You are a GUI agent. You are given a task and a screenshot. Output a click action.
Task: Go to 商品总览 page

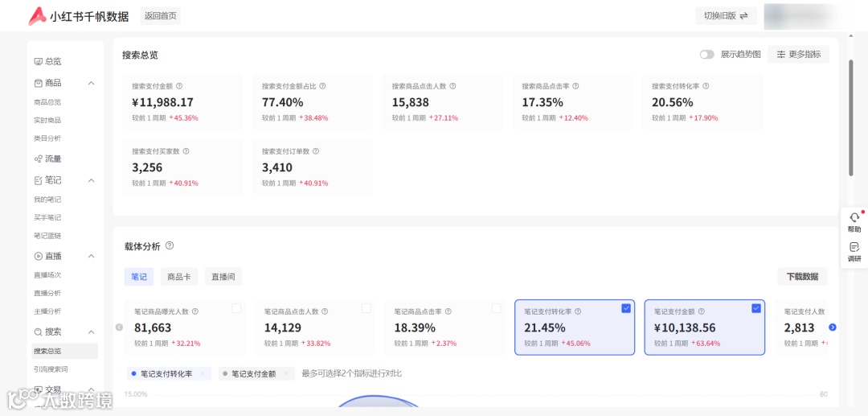pyautogui.click(x=47, y=102)
